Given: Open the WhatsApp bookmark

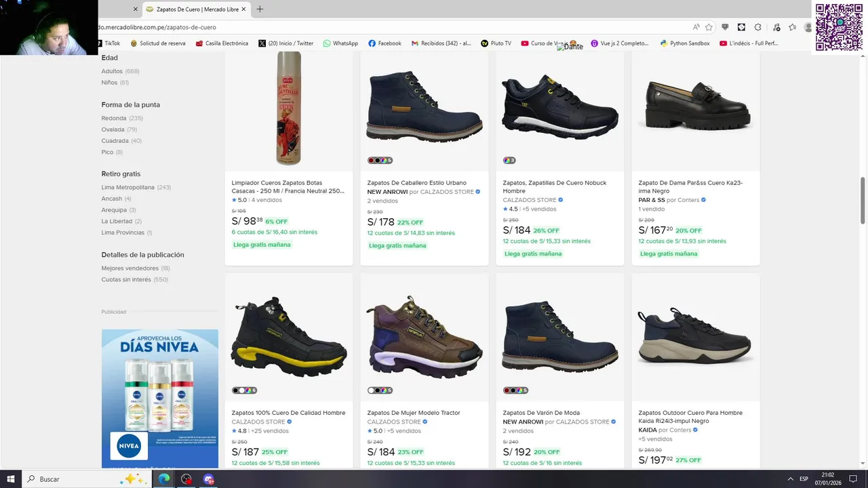Looking at the screenshot, I should 340,43.
